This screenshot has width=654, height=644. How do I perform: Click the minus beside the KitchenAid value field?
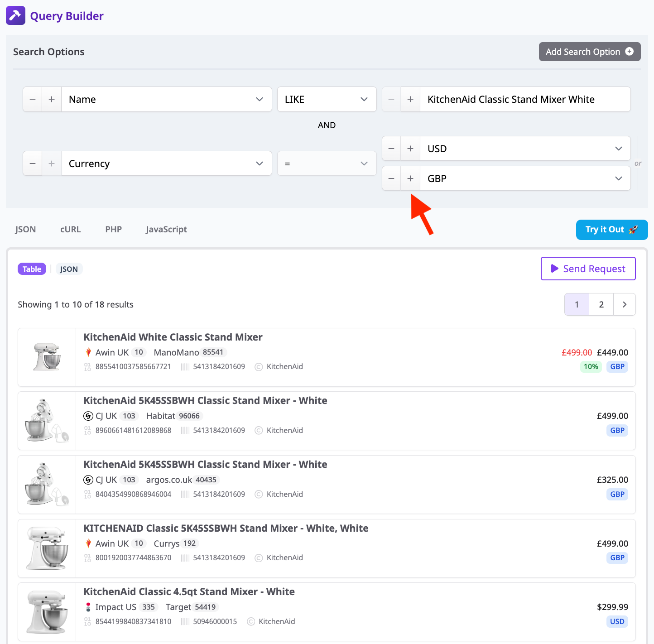[391, 99]
